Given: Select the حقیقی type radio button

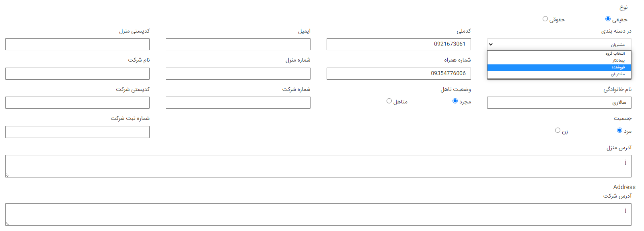Looking at the screenshot, I should pos(608,19).
